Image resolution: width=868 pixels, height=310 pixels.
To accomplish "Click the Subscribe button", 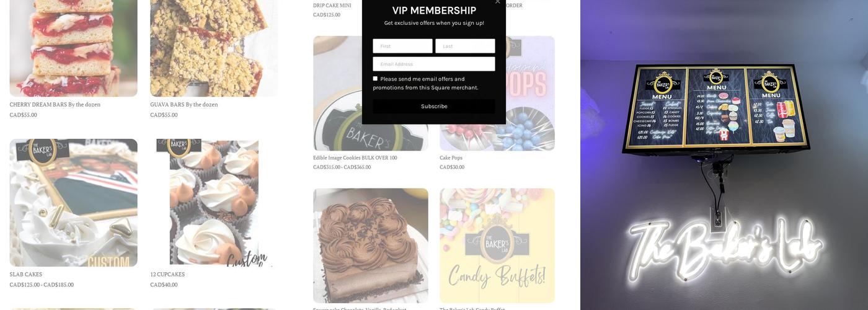I will point(434,106).
